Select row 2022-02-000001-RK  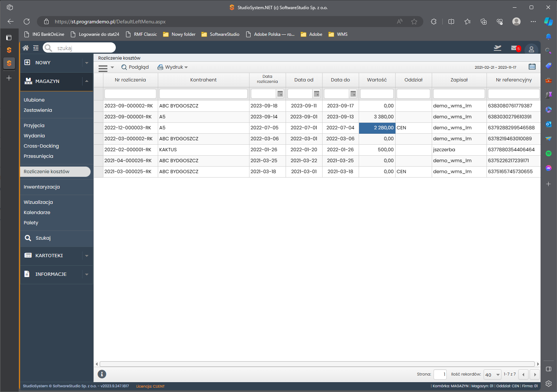(x=317, y=150)
